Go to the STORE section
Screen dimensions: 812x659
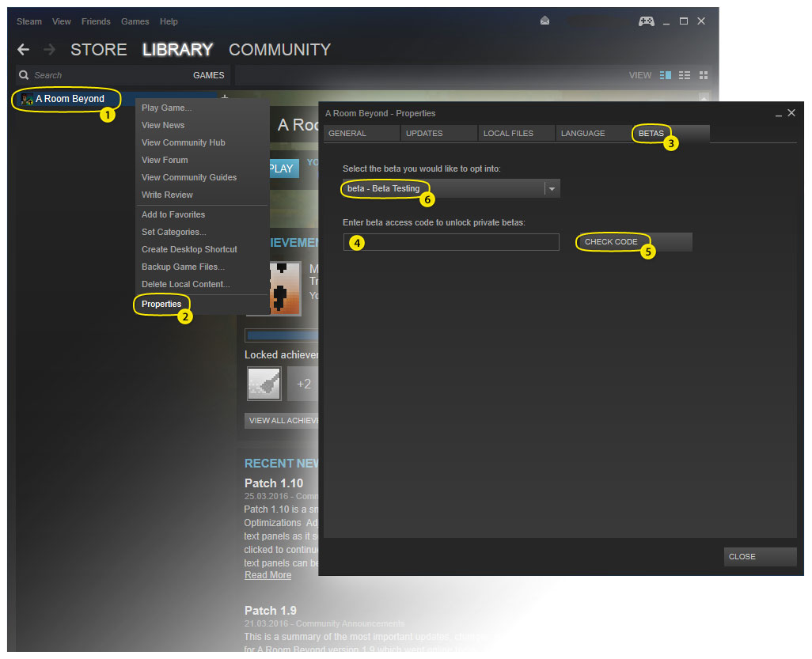pos(98,50)
